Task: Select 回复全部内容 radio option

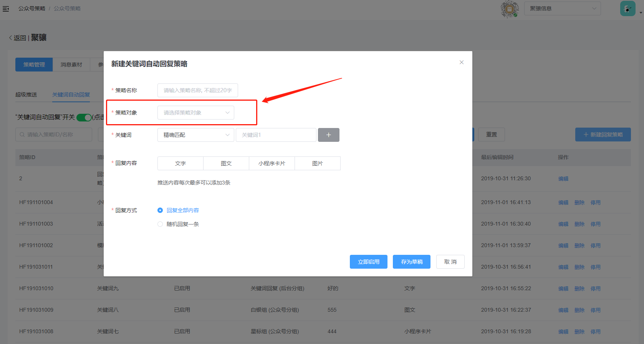Action: click(160, 210)
